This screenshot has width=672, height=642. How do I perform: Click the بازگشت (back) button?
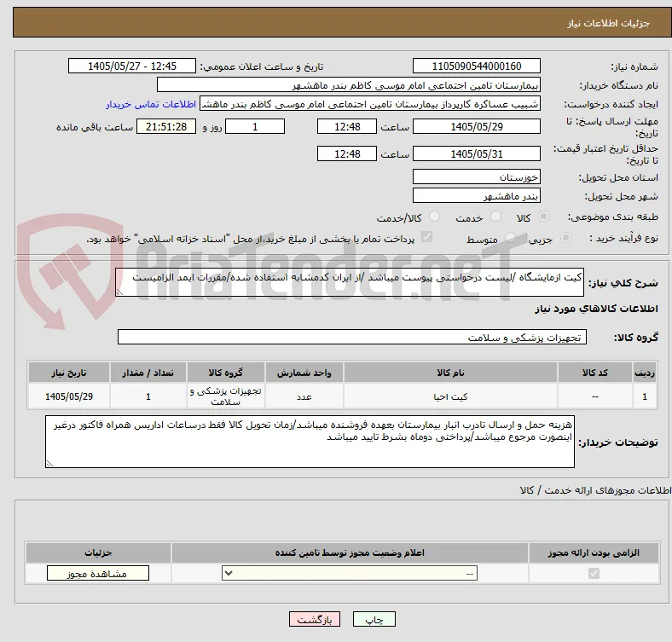[x=315, y=619]
